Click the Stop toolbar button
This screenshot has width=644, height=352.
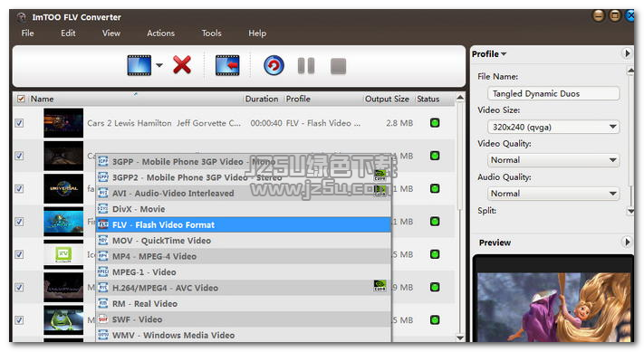[x=338, y=66]
